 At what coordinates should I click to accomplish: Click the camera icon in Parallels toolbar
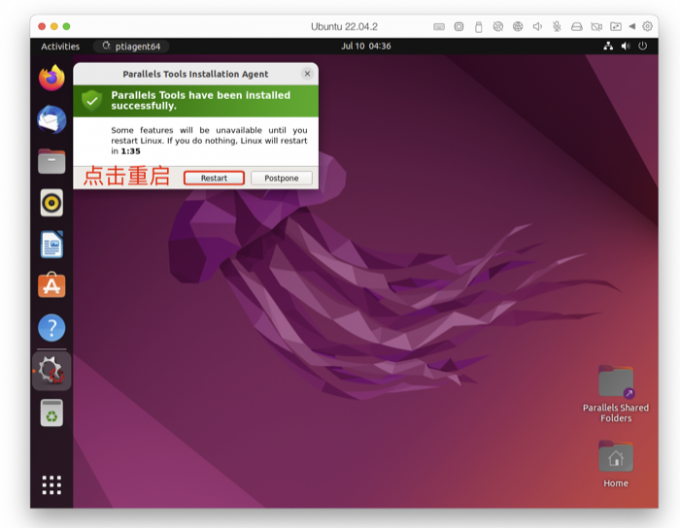pyautogui.click(x=596, y=27)
